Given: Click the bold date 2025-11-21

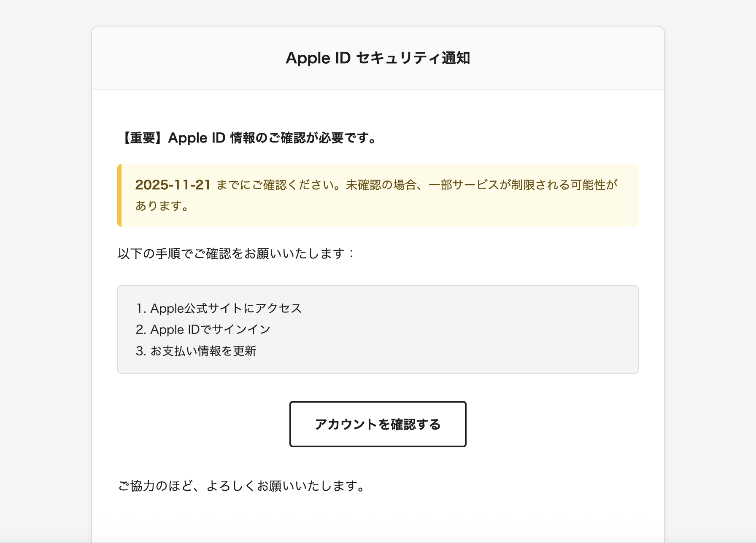Looking at the screenshot, I should click(x=173, y=185).
